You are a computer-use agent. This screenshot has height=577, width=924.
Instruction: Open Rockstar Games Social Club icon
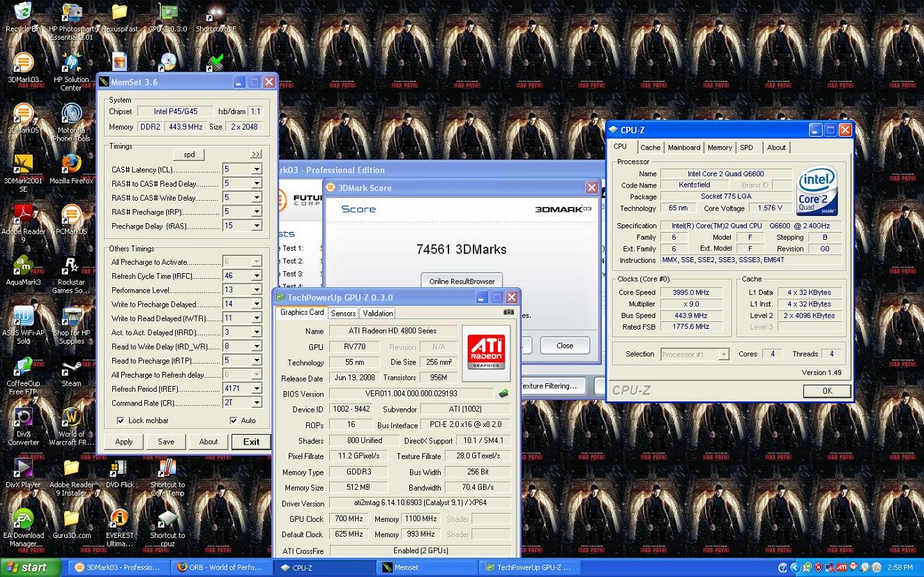coord(71,275)
